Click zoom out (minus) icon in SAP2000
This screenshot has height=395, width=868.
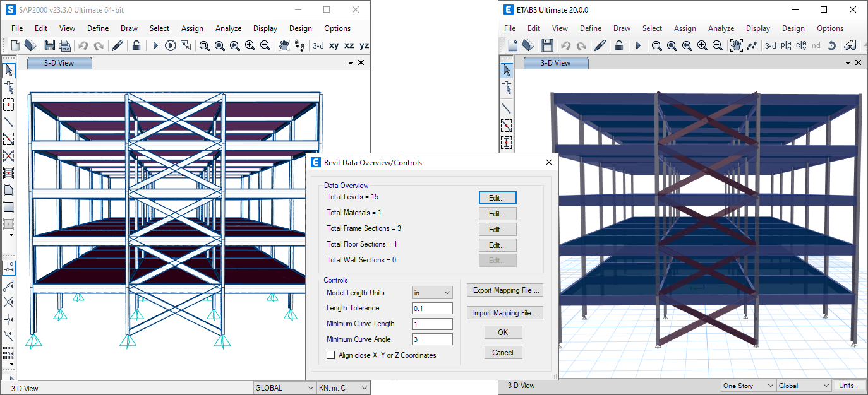[x=265, y=45]
